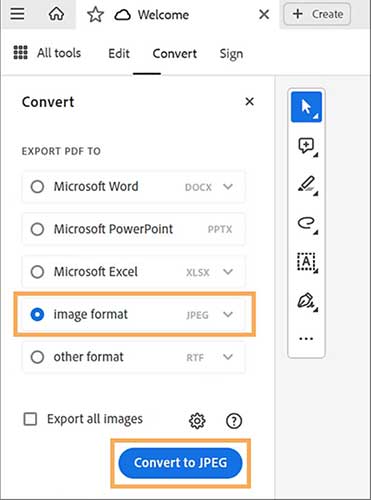Image resolution: width=371 pixels, height=500 pixels.
Task: Select the Microsoft PowerPoint radio option
Action: 37,229
